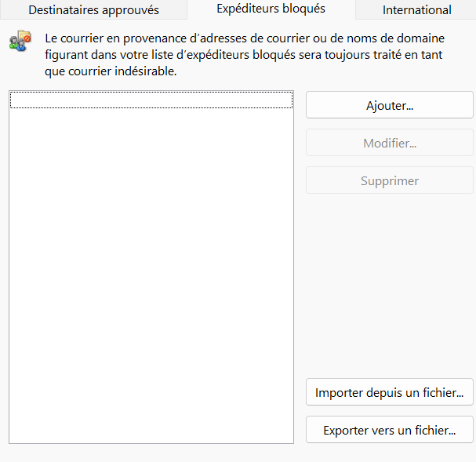Click the disabled Supprimer button
Viewport: 476px width, 462px height.
point(389,180)
